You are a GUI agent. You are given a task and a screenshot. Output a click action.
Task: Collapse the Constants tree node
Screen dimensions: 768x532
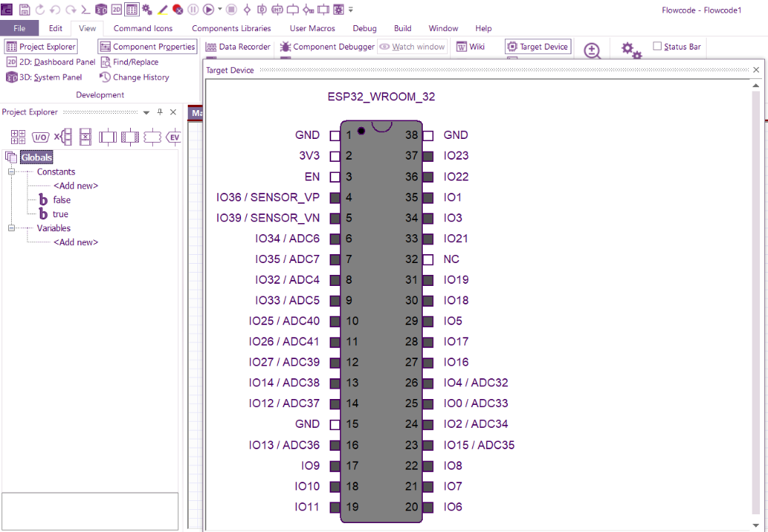(12, 171)
